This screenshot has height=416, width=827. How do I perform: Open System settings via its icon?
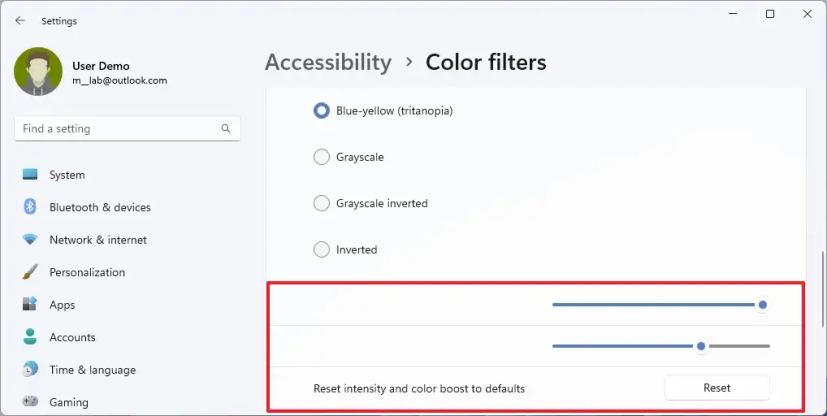(x=30, y=175)
